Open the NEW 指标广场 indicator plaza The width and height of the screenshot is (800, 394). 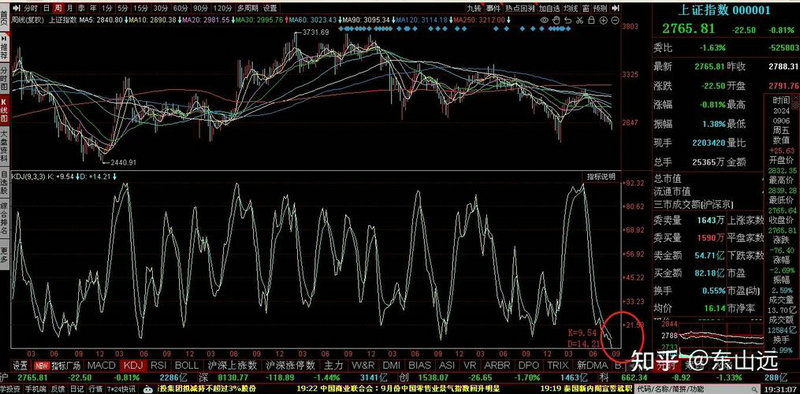point(57,365)
